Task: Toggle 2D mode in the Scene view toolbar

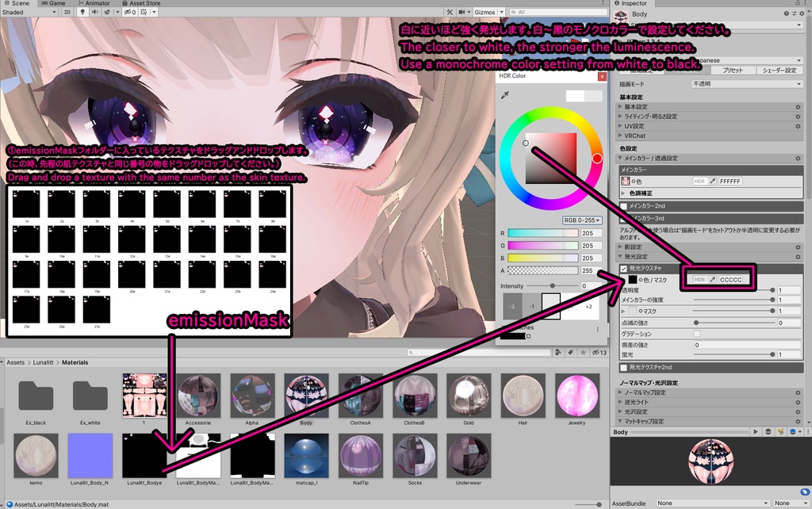Action: coord(67,12)
